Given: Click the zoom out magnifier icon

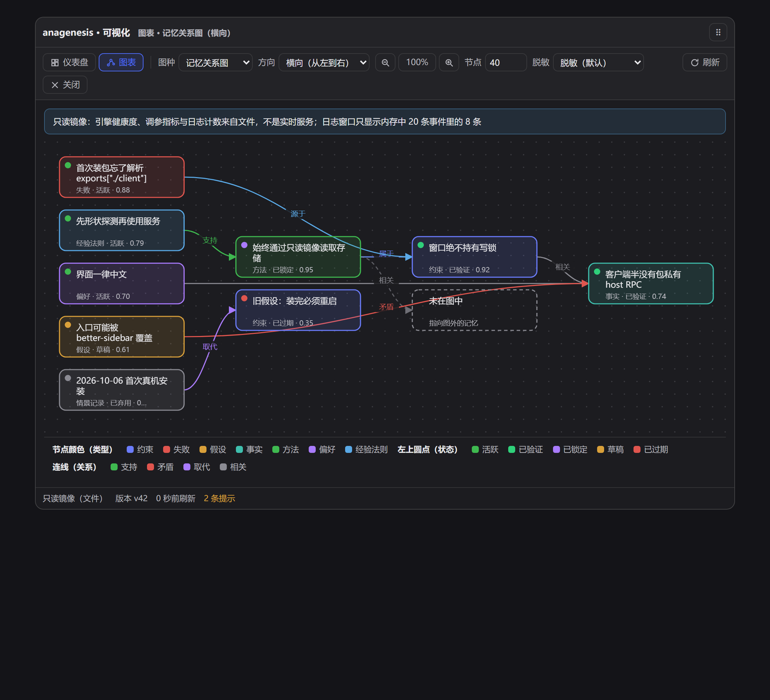Looking at the screenshot, I should point(386,63).
